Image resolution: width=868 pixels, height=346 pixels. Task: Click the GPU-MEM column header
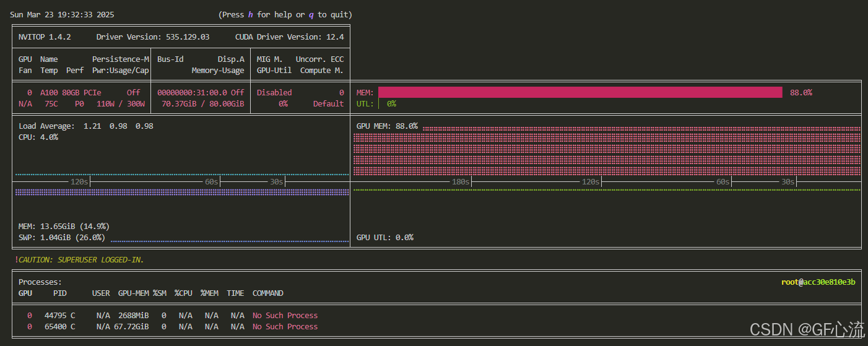(134, 293)
